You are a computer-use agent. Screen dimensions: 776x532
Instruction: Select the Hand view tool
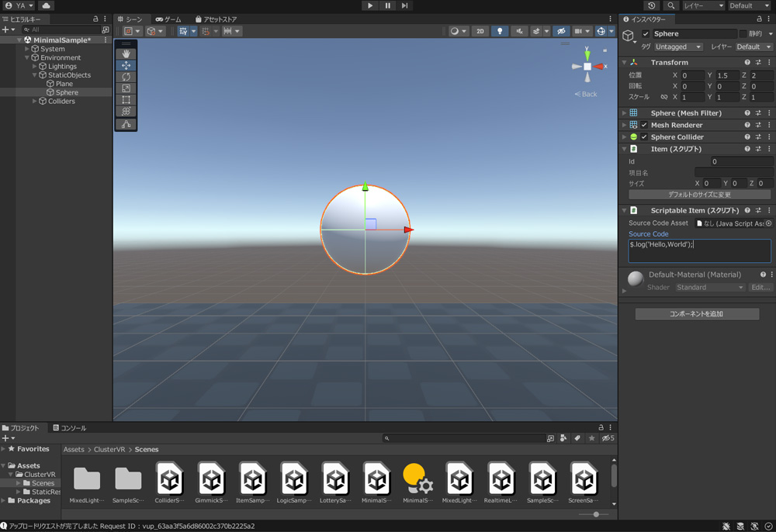point(126,54)
